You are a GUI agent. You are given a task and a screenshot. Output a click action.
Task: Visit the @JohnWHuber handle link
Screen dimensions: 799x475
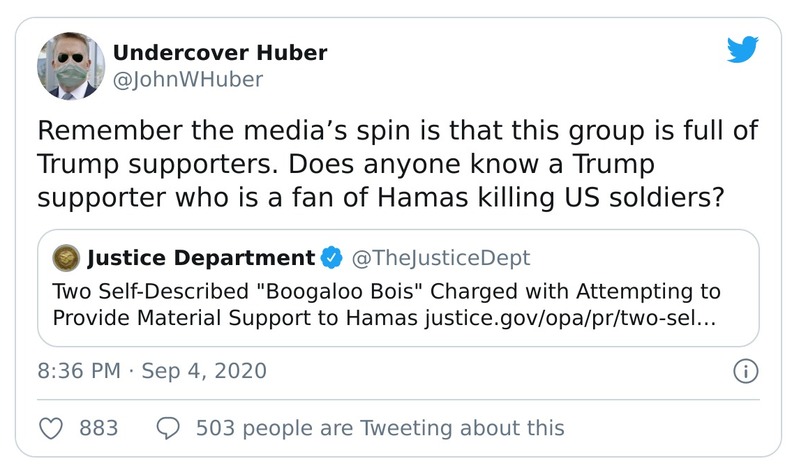point(192,81)
